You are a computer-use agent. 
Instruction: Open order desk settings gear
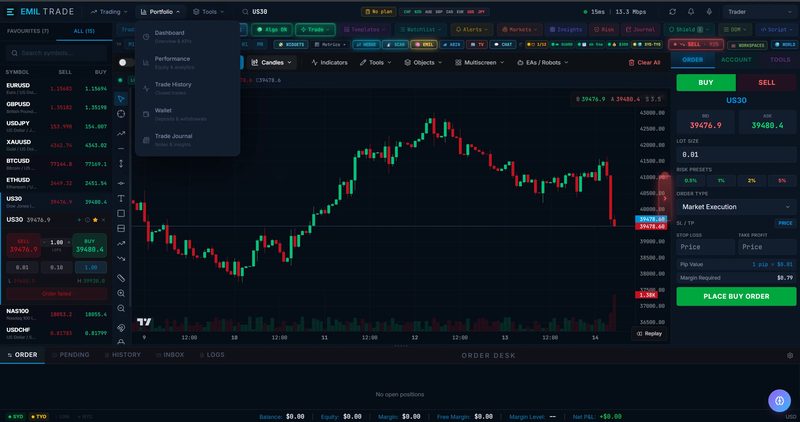(x=790, y=355)
